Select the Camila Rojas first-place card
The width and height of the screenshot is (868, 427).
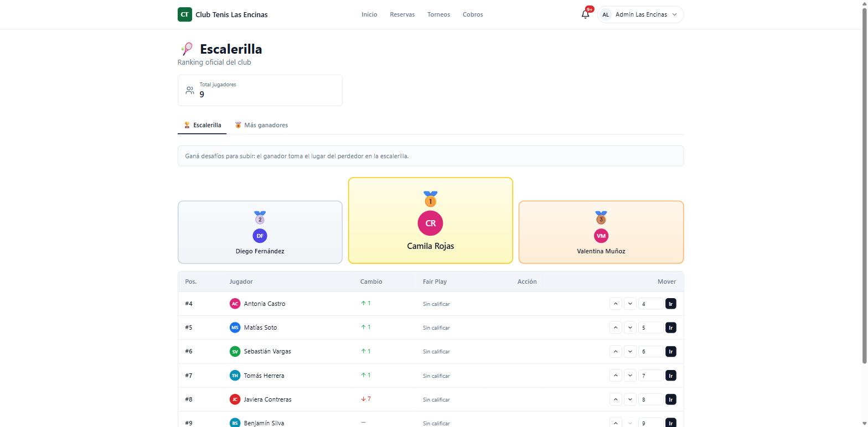coord(430,220)
